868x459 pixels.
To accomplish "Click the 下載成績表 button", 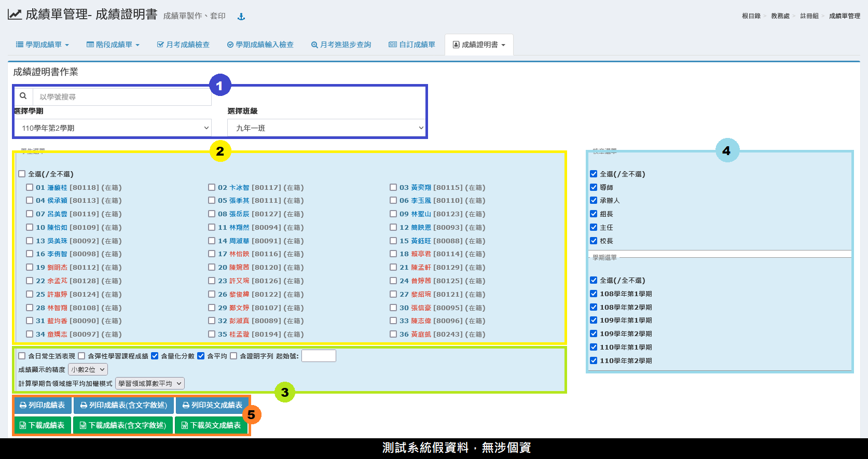I will (x=42, y=425).
